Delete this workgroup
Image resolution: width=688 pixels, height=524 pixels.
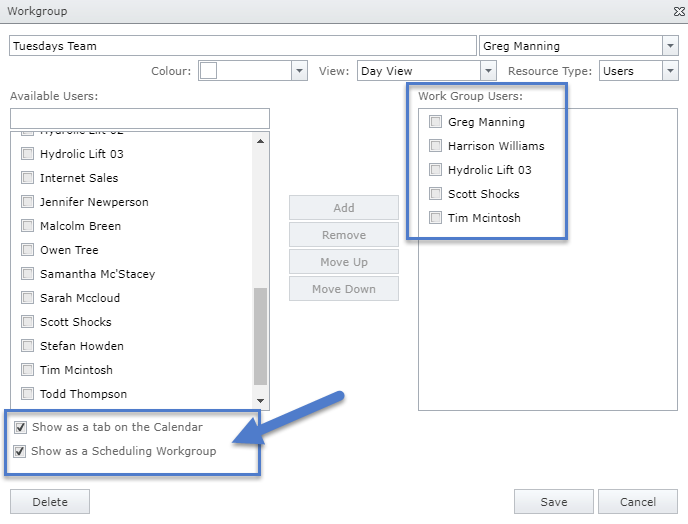click(x=50, y=502)
